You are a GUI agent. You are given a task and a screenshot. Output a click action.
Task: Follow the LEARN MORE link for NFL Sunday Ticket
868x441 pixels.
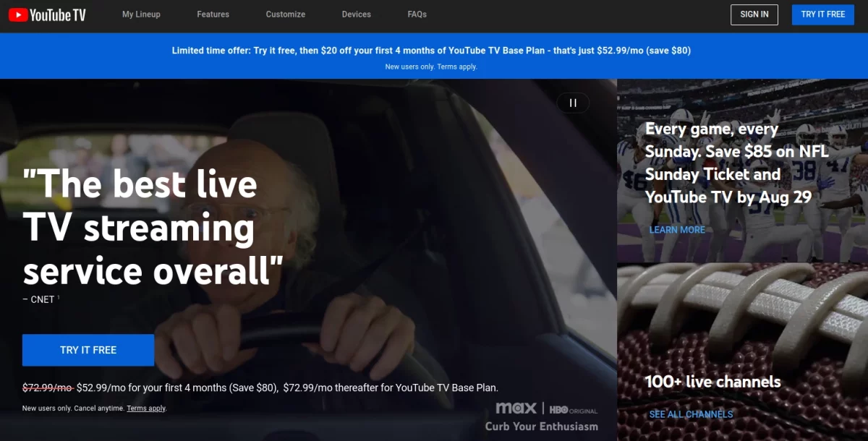[677, 230]
